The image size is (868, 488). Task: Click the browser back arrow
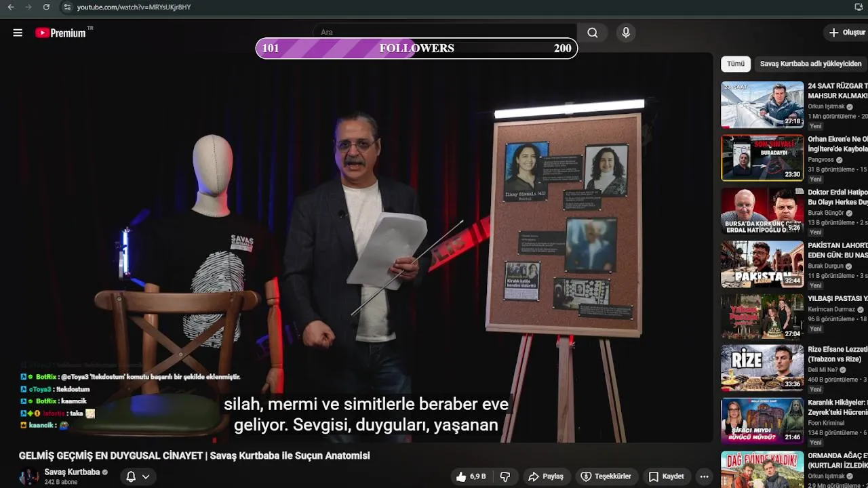(x=11, y=7)
